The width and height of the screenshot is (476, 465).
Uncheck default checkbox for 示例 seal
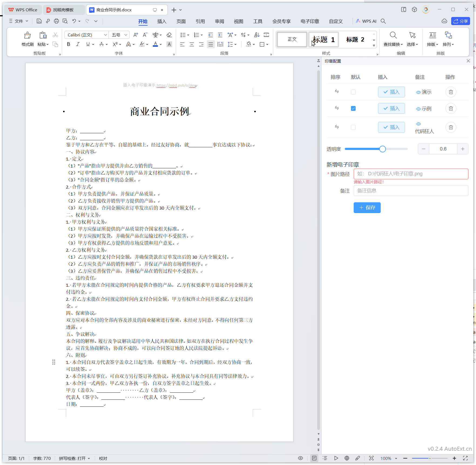(x=353, y=108)
